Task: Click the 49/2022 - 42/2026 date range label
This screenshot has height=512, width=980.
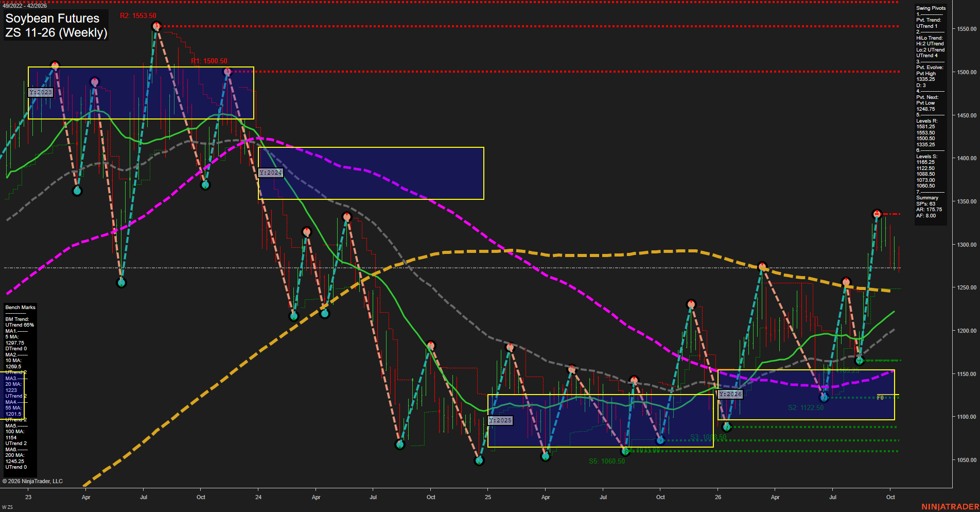Action: click(24, 6)
